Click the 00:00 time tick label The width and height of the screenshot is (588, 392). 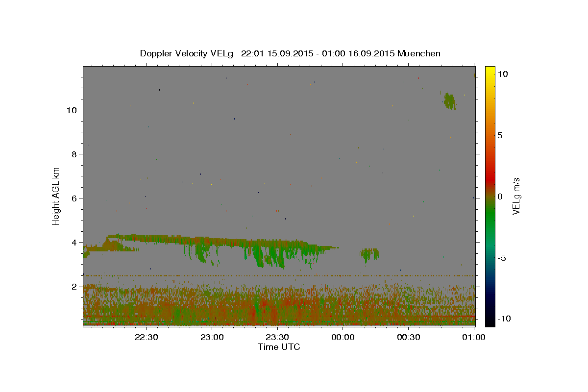(x=343, y=337)
